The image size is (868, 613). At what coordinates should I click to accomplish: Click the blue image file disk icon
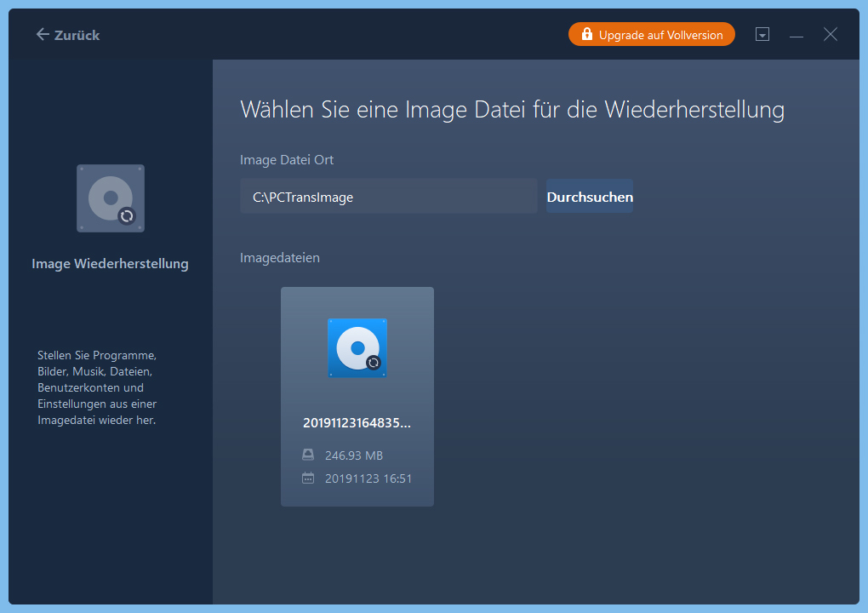357,347
